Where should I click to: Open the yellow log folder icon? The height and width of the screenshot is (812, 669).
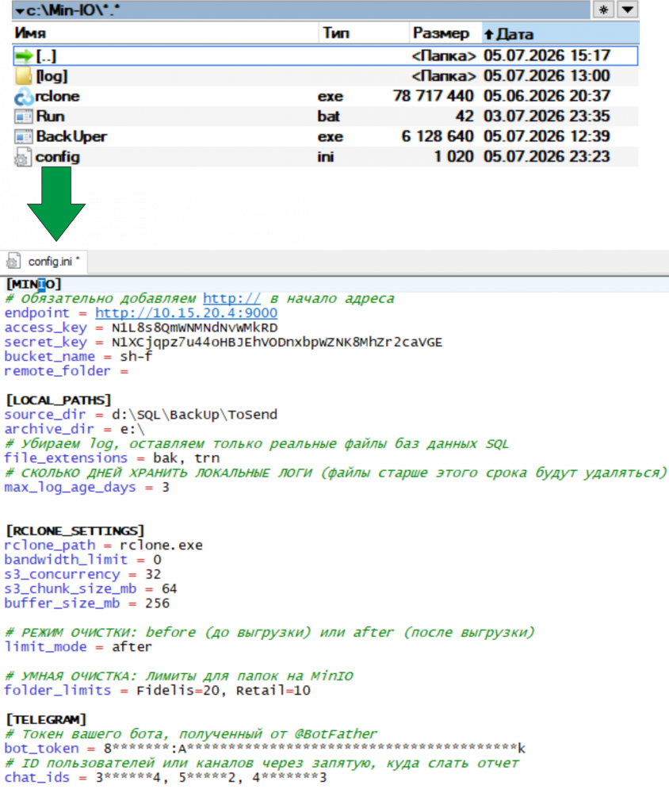(23, 75)
